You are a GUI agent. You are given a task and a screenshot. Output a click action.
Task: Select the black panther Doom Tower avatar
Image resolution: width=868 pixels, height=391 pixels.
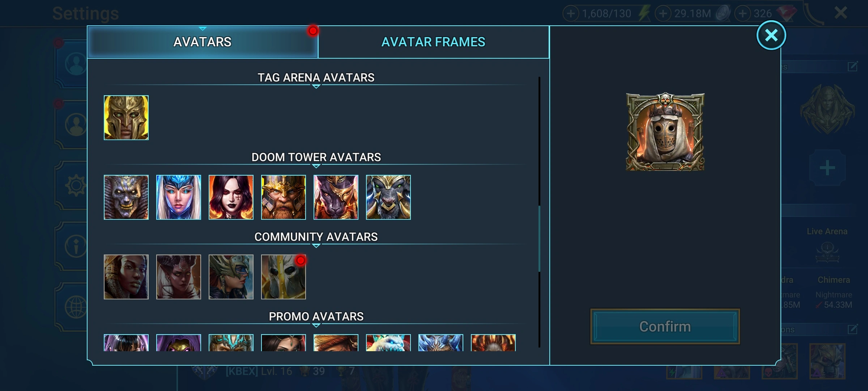[336, 197]
